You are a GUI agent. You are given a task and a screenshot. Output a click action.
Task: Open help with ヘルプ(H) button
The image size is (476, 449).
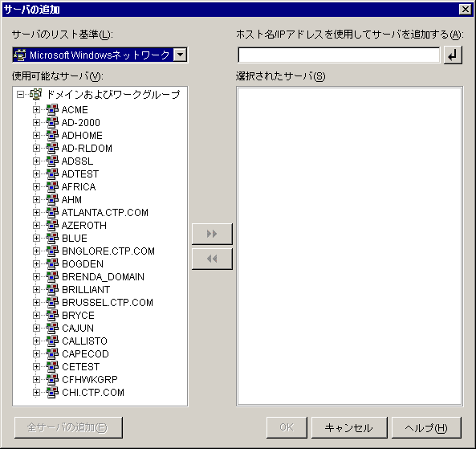426,427
